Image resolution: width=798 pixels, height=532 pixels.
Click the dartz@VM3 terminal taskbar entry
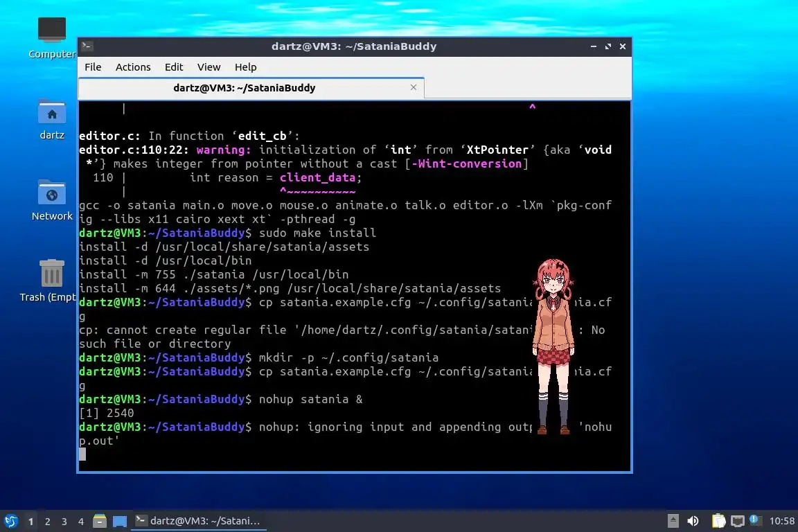[199, 521]
